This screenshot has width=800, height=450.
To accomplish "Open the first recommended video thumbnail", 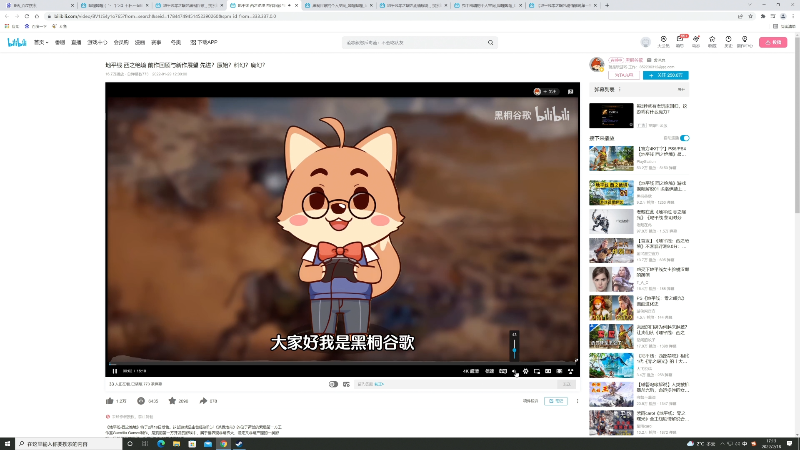I will (611, 158).
